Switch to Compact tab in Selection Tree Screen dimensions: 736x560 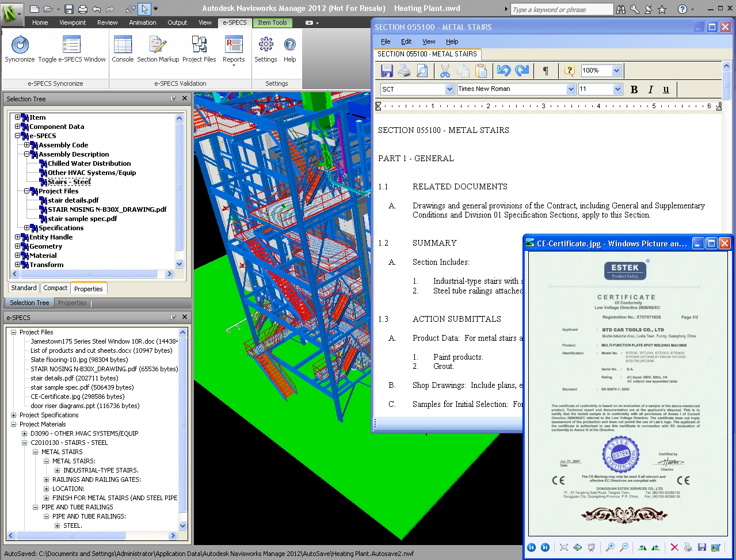55,288
